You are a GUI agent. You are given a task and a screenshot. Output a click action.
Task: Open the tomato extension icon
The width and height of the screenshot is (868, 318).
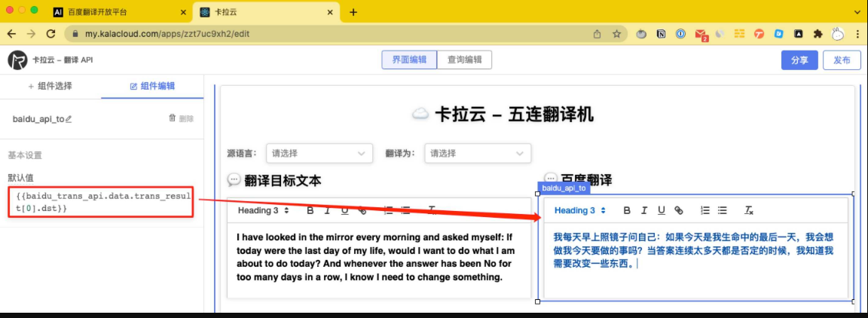click(x=642, y=34)
